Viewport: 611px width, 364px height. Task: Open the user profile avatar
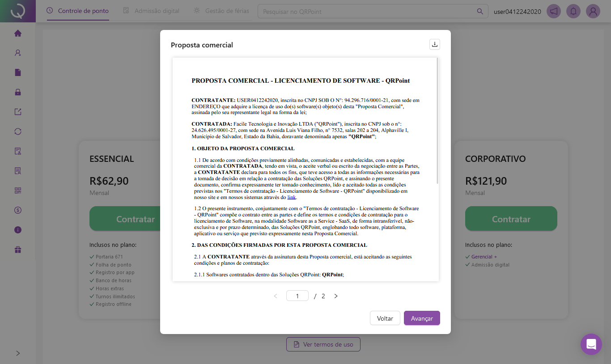593,11
